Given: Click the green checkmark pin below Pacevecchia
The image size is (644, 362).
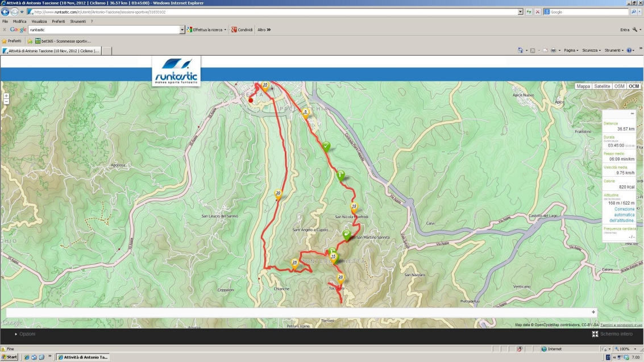Looking at the screenshot, I should pos(326,147).
